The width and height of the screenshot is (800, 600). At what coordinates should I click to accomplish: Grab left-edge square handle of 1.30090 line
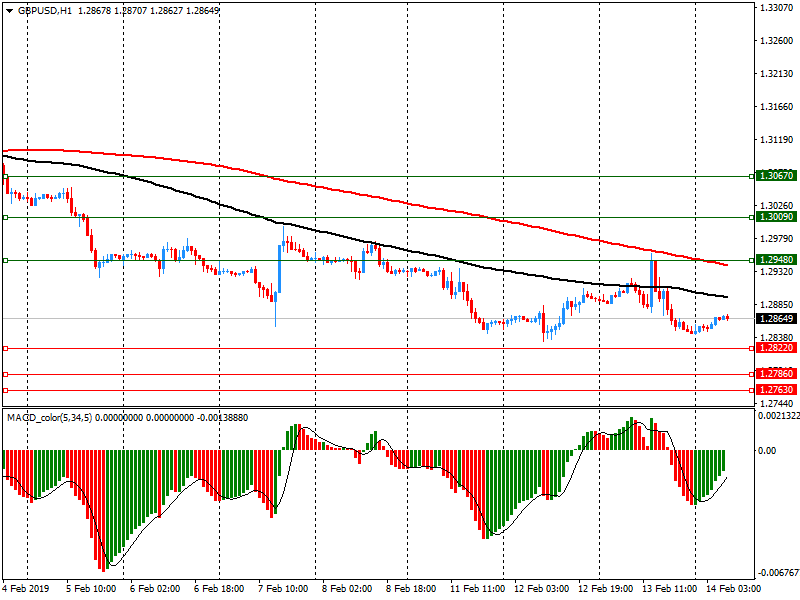[x=5, y=216]
